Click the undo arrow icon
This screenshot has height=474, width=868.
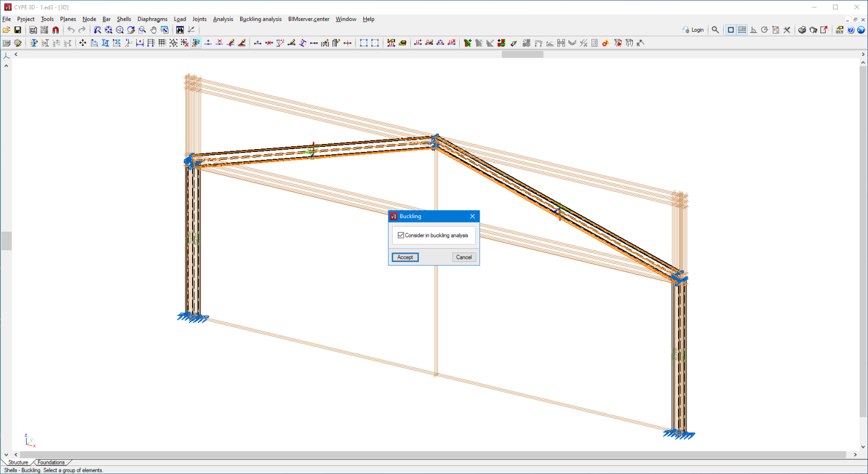[x=71, y=30]
